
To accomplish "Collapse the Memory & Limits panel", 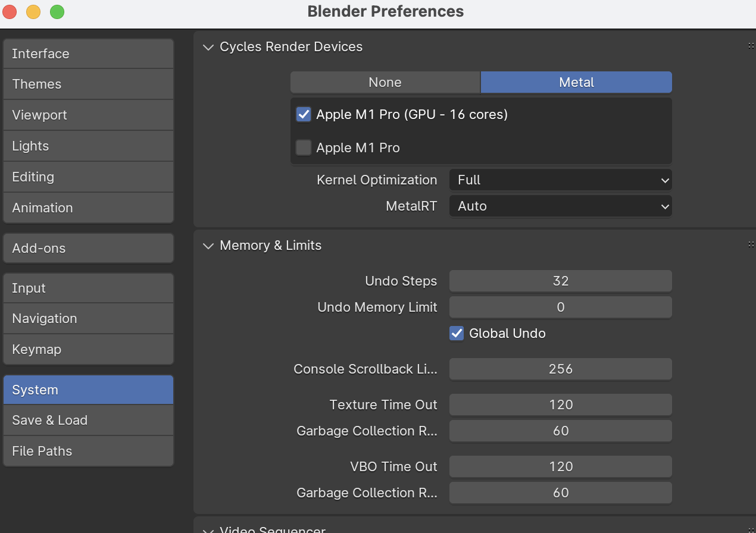I will click(x=208, y=246).
